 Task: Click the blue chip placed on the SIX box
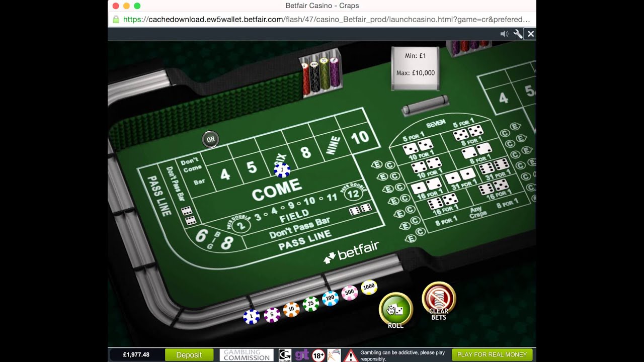point(282,170)
